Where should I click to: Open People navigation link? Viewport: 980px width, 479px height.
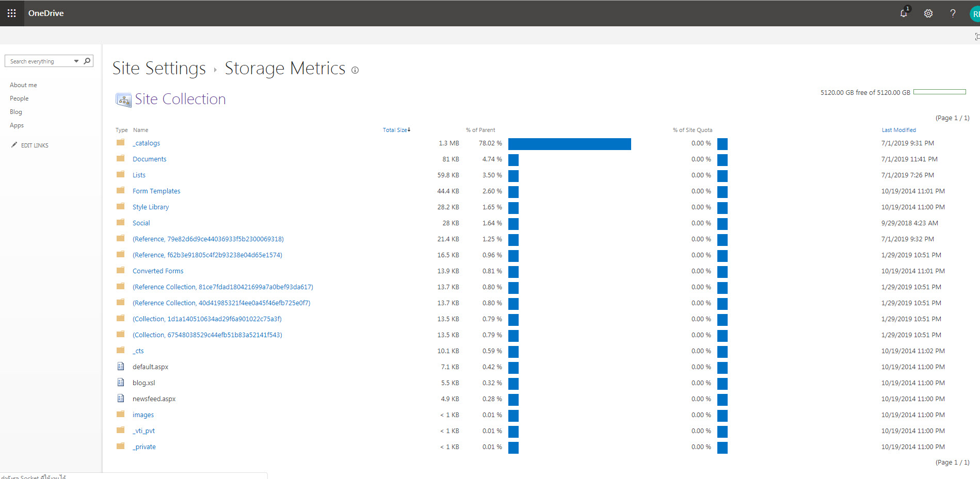click(x=19, y=98)
